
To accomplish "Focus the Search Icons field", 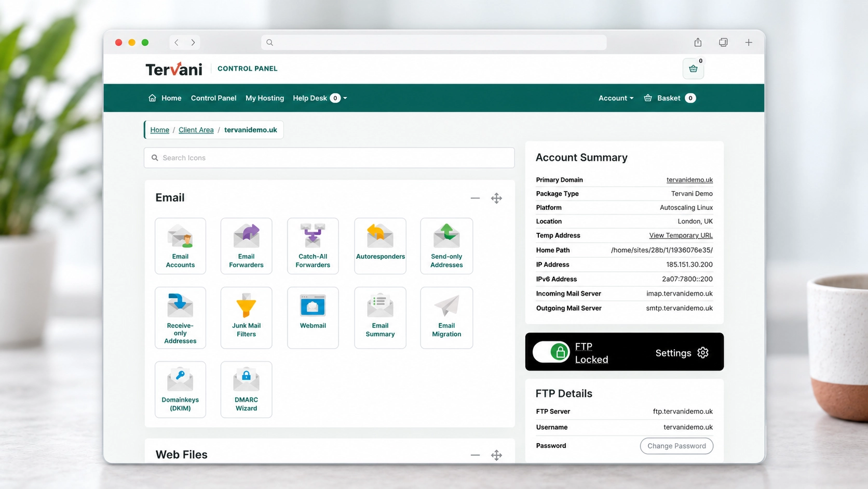I will (x=329, y=158).
